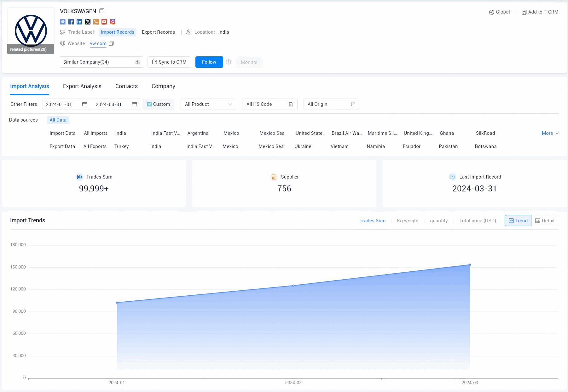Open the All Product dropdown
This screenshot has height=392, width=568.
click(208, 104)
